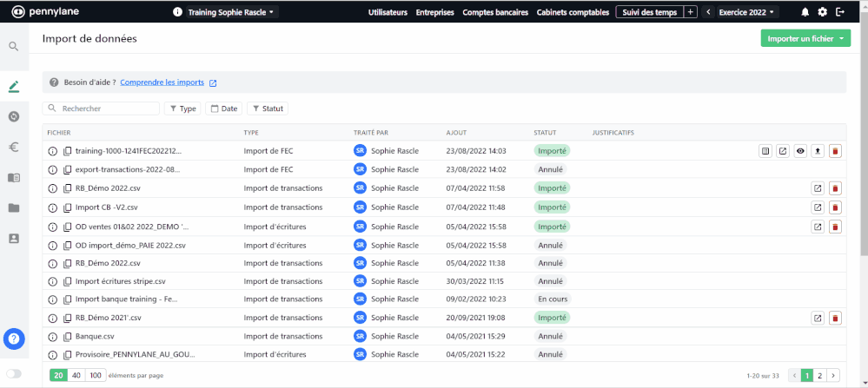Screen dimensions: 868x388
Task: Toggle the eye icon on the first row
Action: pos(800,151)
